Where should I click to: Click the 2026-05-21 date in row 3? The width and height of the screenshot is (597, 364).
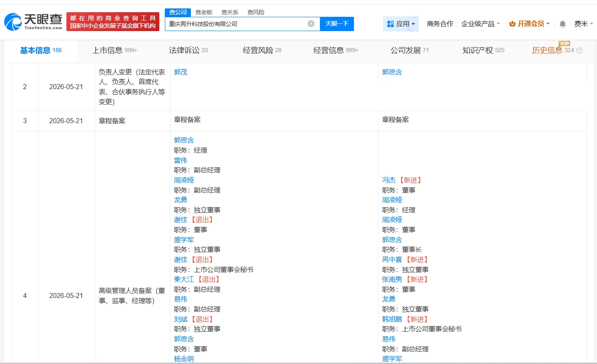click(66, 121)
